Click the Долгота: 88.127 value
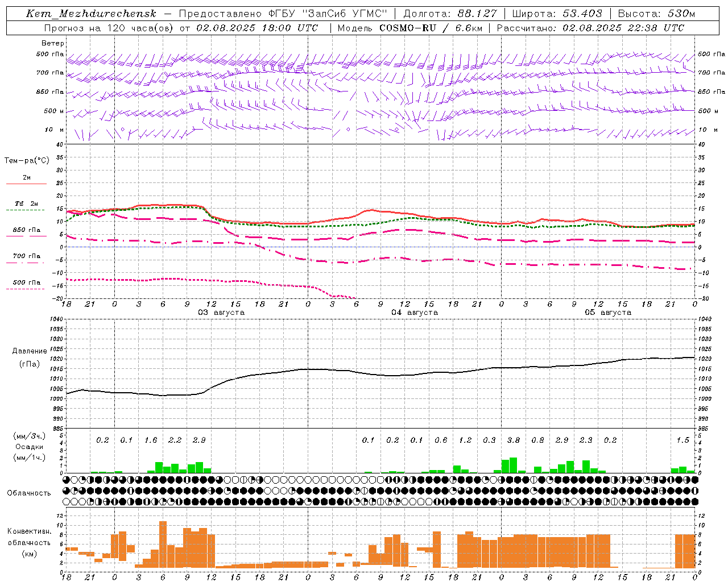728x582 pixels. click(x=450, y=14)
